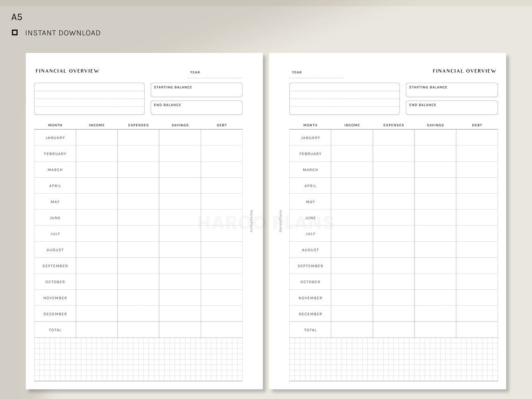Click the END BALANCE box on the left page
The width and height of the screenshot is (532, 399).
point(196,107)
